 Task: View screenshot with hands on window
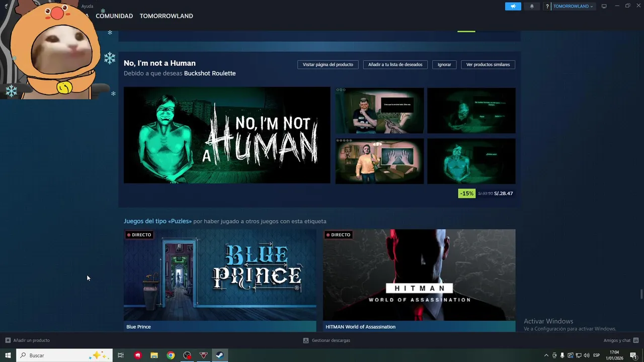click(x=379, y=161)
